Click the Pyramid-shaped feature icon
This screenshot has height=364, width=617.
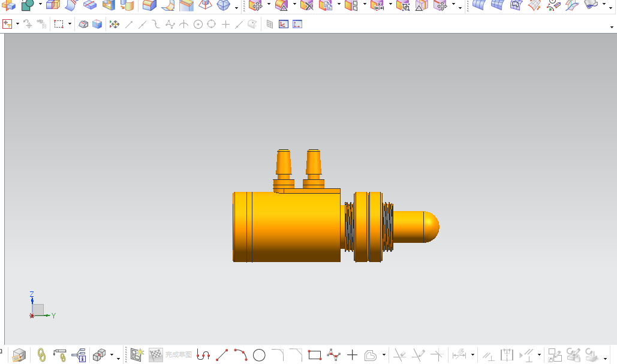coord(205,5)
